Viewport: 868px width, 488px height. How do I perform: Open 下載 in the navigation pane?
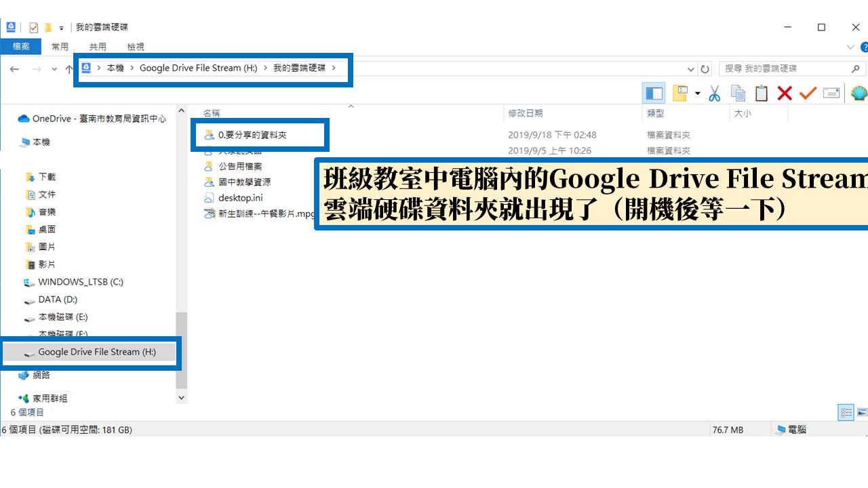pos(41,177)
